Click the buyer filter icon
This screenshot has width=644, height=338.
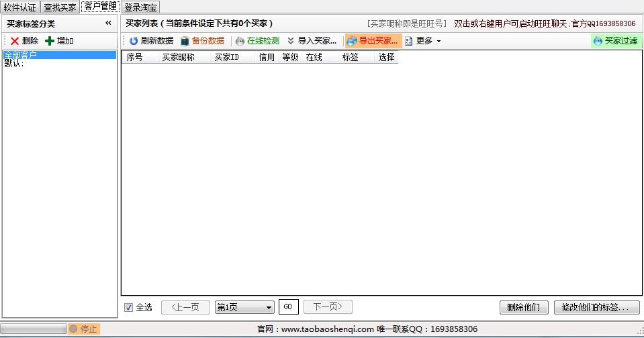598,41
